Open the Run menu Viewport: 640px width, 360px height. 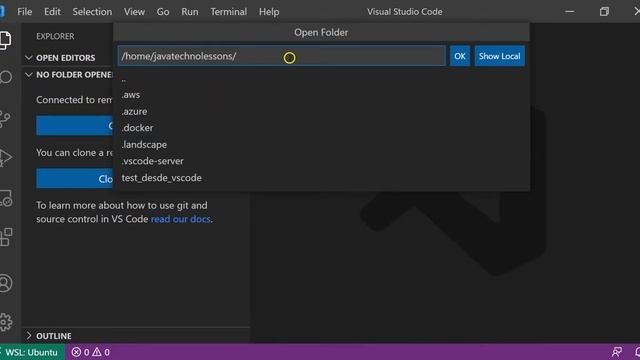[x=190, y=12]
